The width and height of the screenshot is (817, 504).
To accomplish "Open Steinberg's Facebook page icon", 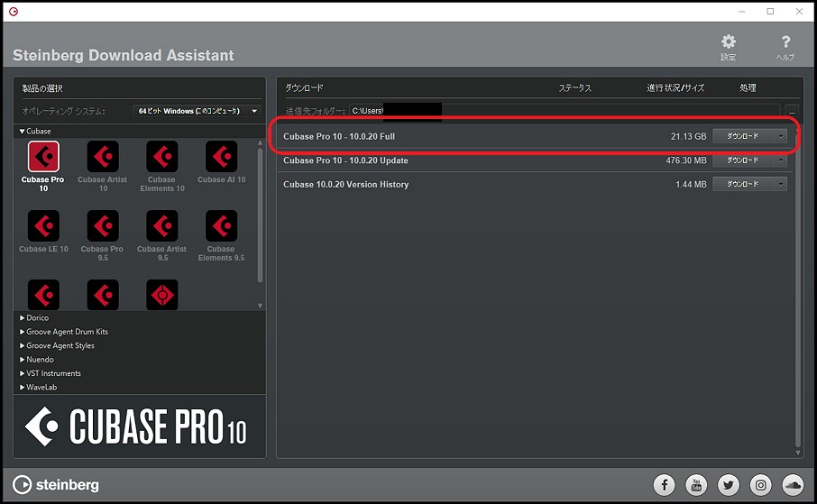I will (665, 485).
